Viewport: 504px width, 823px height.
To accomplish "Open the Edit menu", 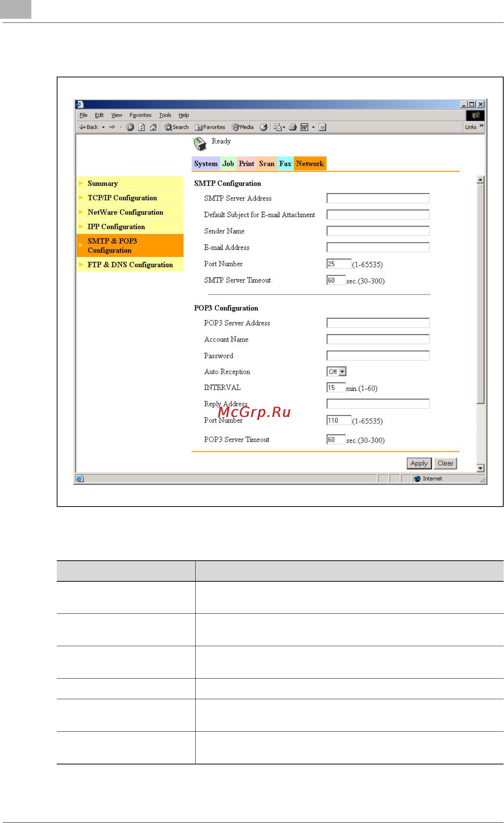I will point(99,115).
